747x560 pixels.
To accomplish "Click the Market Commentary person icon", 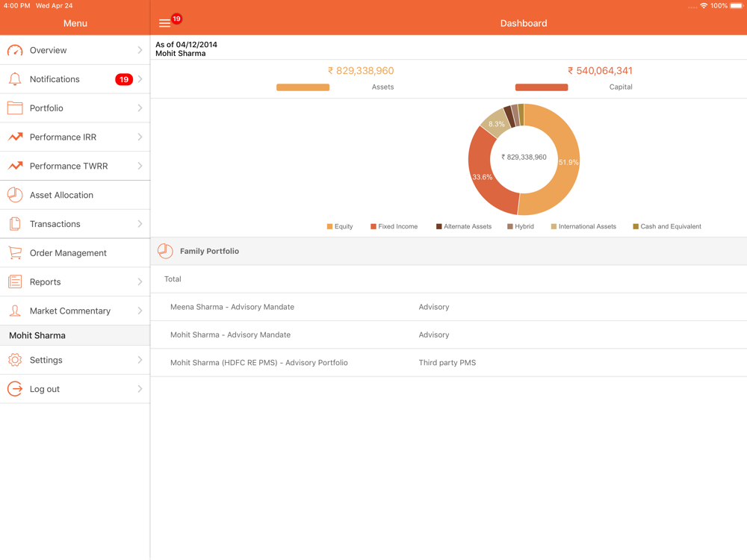I will pyautogui.click(x=15, y=311).
